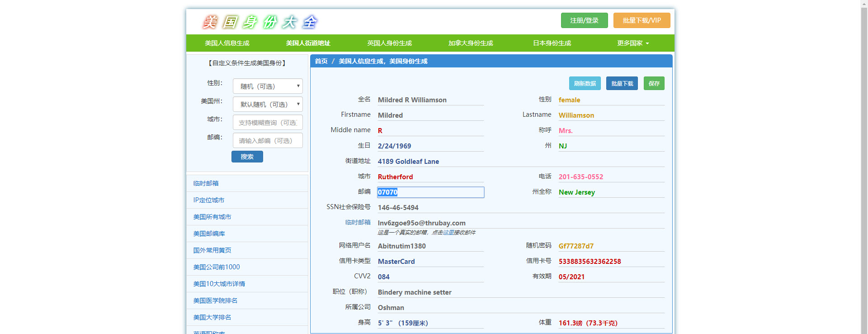Click the green 保存 button
Image resolution: width=868 pixels, height=334 pixels.
tap(654, 83)
